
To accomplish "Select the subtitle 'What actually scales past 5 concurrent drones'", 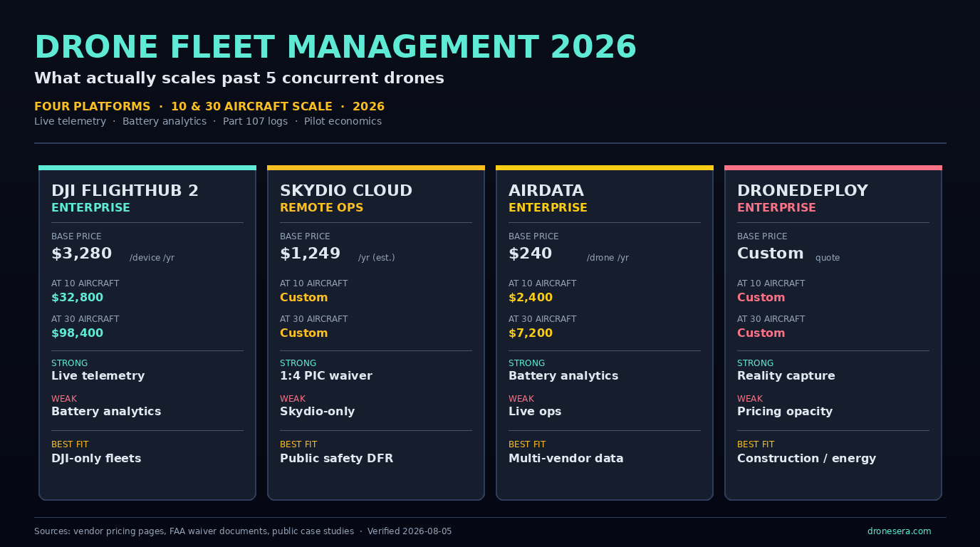I will (x=239, y=78).
